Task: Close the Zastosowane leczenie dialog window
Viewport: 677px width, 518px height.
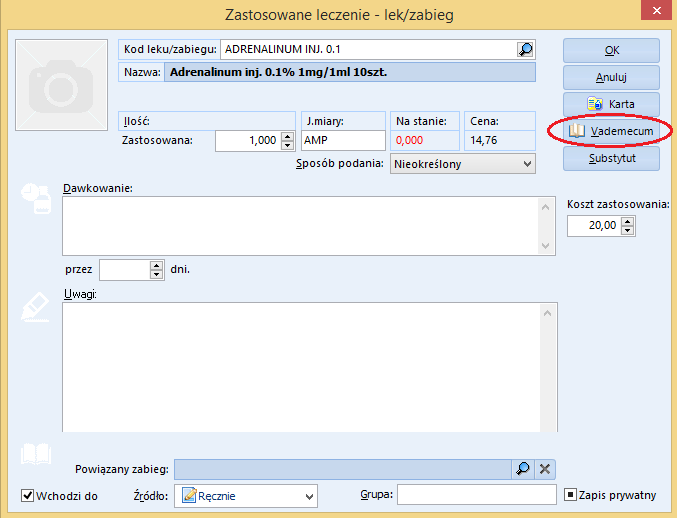Action: click(657, 10)
